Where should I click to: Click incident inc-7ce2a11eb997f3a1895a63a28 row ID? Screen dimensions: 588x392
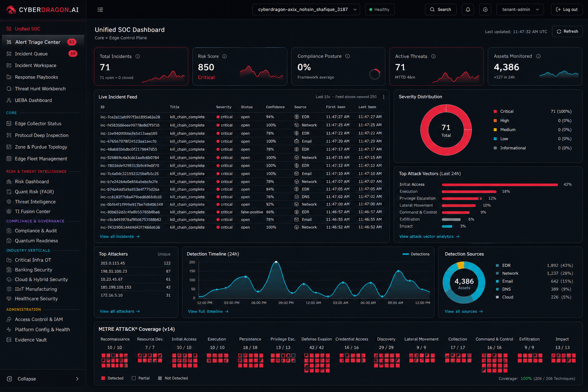[x=130, y=117]
